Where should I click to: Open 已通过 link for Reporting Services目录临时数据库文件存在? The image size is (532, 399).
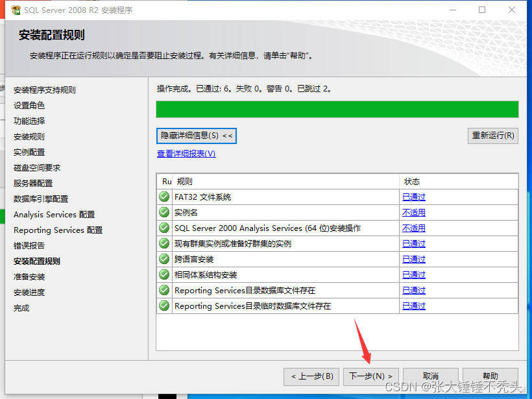coord(413,306)
